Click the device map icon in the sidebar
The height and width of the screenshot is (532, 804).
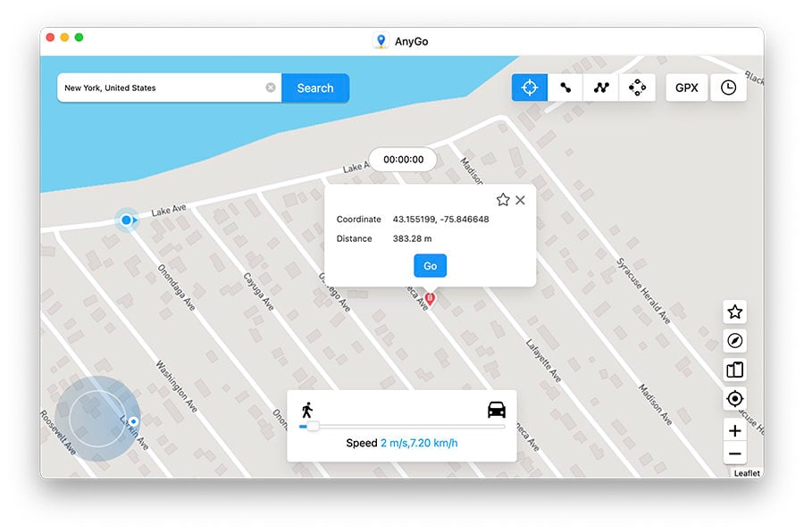point(734,369)
